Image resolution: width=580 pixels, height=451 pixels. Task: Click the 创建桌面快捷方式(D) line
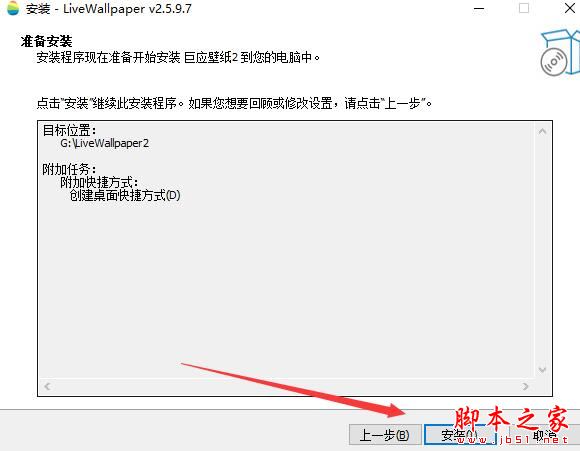(x=125, y=195)
